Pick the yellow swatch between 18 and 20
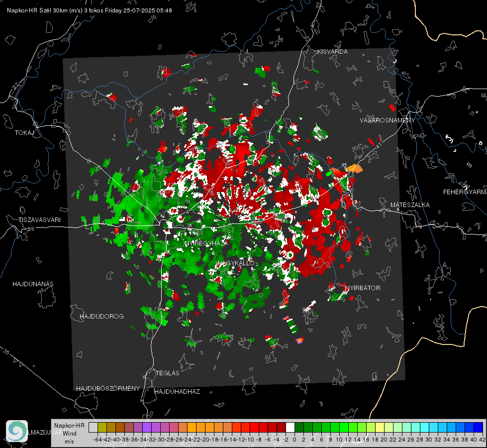Viewport: 487px width, 448px height. coord(380,427)
